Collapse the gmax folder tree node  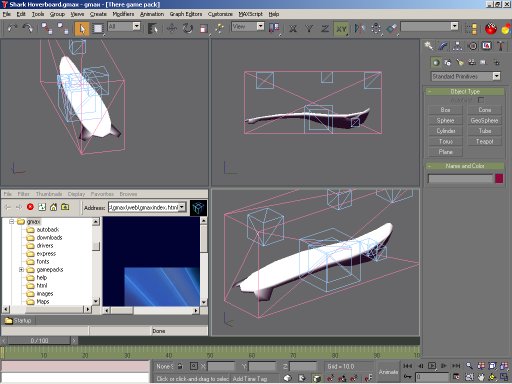tap(11, 221)
